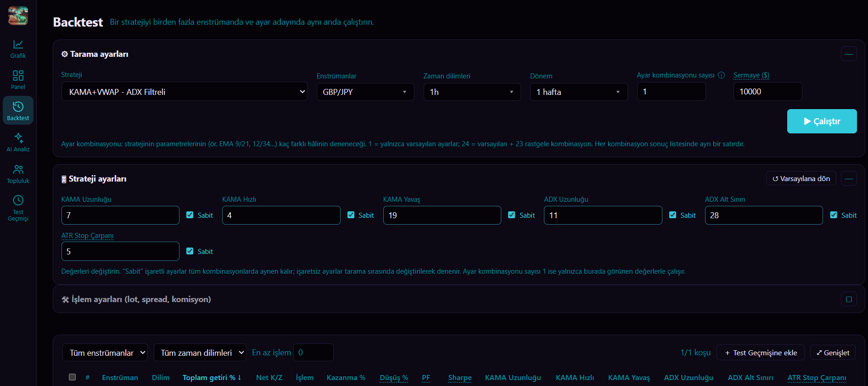Open the Tüm enstrümanlar filter dropdown
Screen dimensions: 868x386
tap(105, 353)
